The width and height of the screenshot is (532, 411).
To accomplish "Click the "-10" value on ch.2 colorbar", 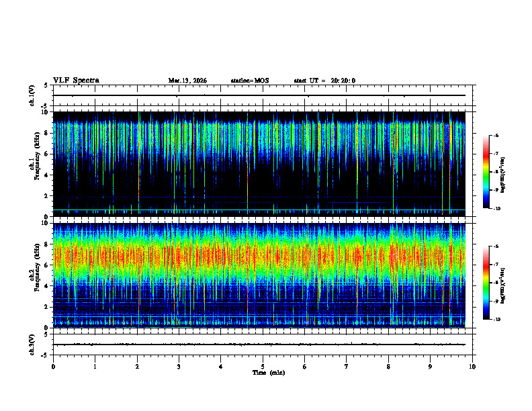I will [x=496, y=320].
